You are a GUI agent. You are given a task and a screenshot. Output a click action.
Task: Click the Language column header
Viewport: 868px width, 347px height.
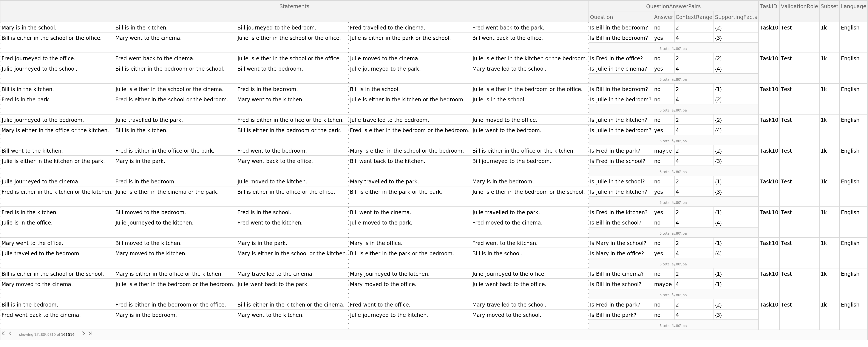coord(853,6)
